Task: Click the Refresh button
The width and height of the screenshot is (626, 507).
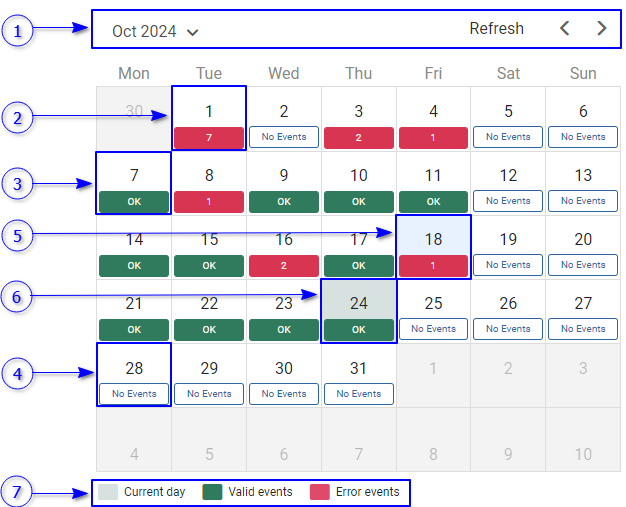Action: (496, 29)
